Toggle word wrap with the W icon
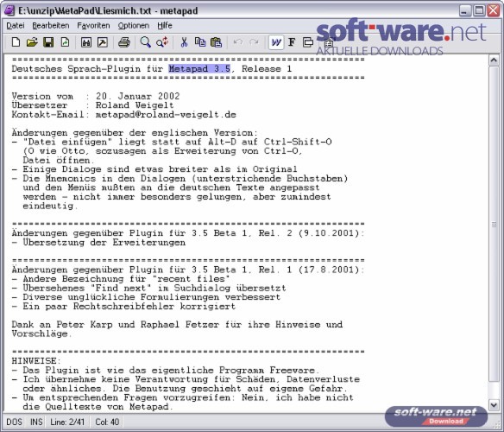The image size is (504, 432). [276, 42]
